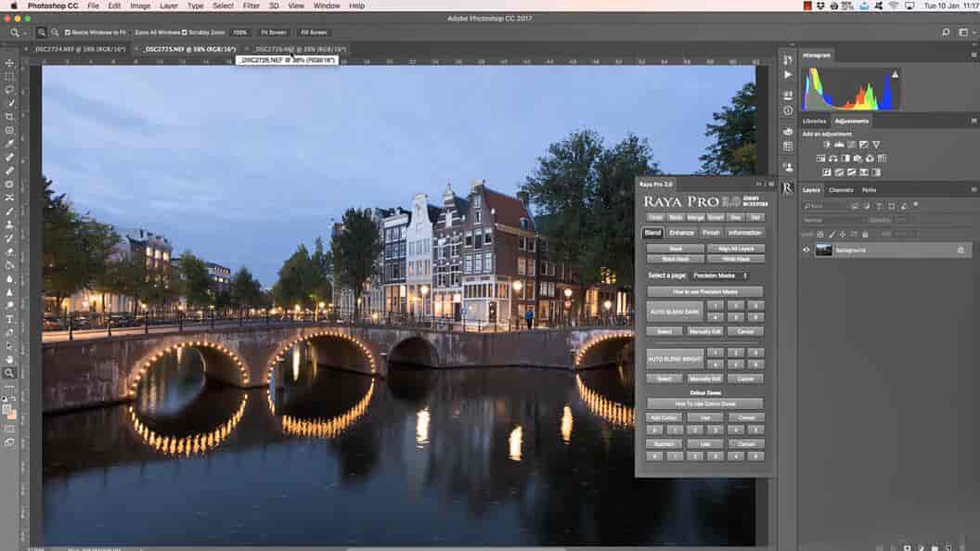Image resolution: width=980 pixels, height=551 pixels.
Task: Pick the Type tool in the toolbar
Action: (x=9, y=318)
